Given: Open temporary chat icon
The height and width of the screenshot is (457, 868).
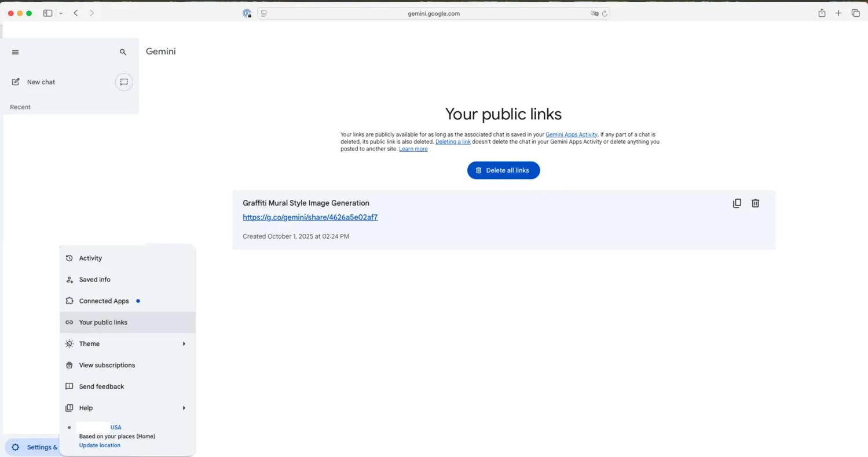Looking at the screenshot, I should click(124, 82).
